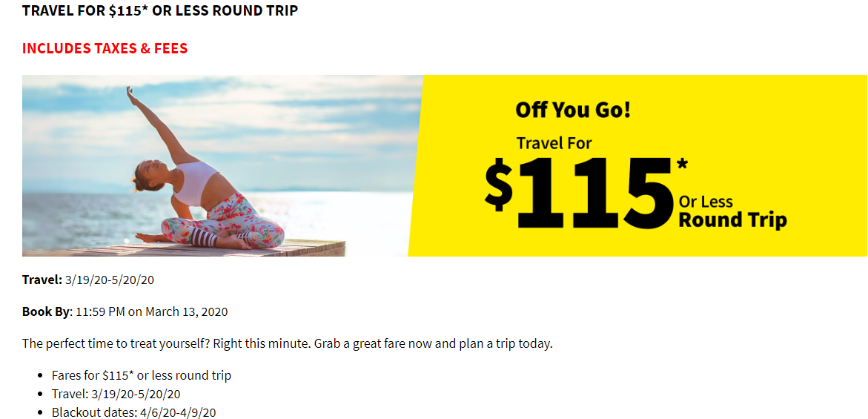Click the red "INCLUDES TAXES & FEES" text
This screenshot has width=868, height=419.
pyautogui.click(x=105, y=48)
